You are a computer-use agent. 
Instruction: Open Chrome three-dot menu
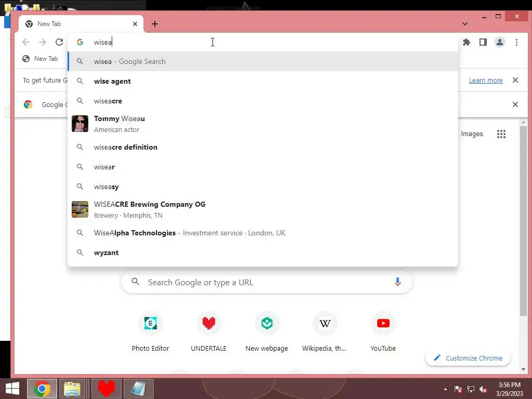pyautogui.click(x=516, y=42)
